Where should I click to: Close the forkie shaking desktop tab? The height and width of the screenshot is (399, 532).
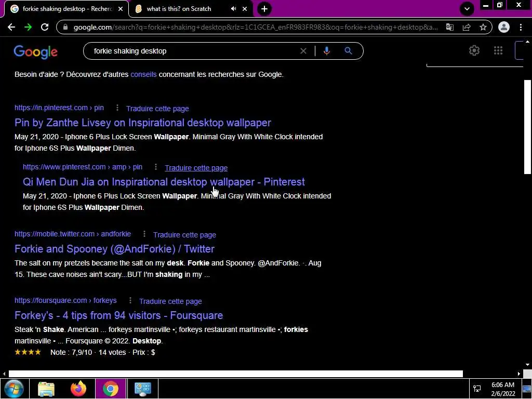[x=121, y=9]
